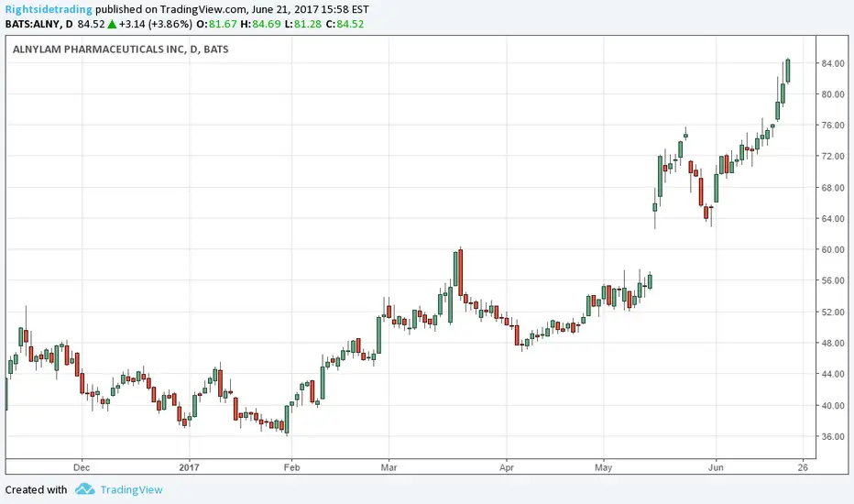Click the 52.00 price axis label
This screenshot has height=504, width=854.
pyautogui.click(x=833, y=312)
